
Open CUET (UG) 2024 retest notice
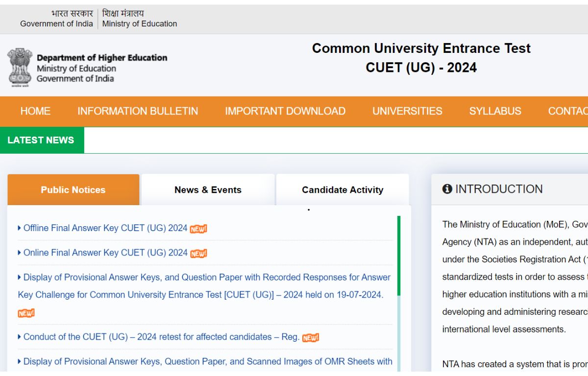click(x=161, y=337)
